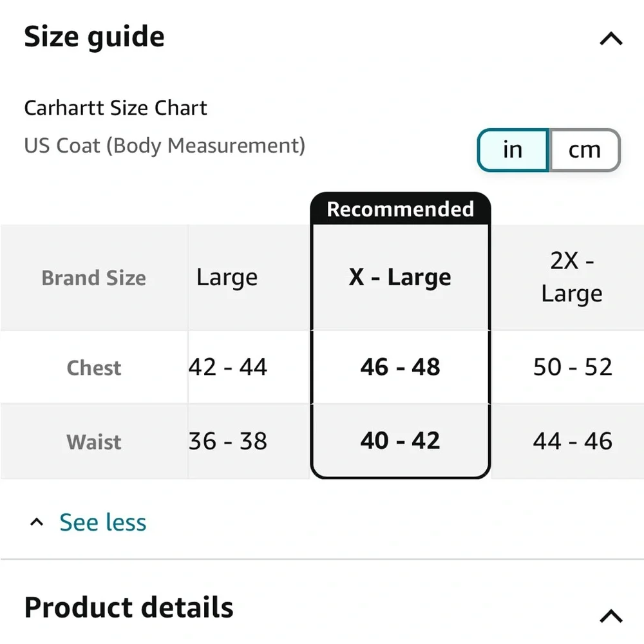Click the See less link

point(102,522)
